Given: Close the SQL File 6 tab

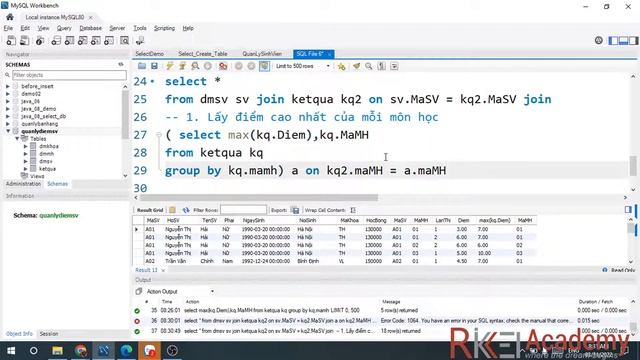Looking at the screenshot, I should tap(329, 54).
